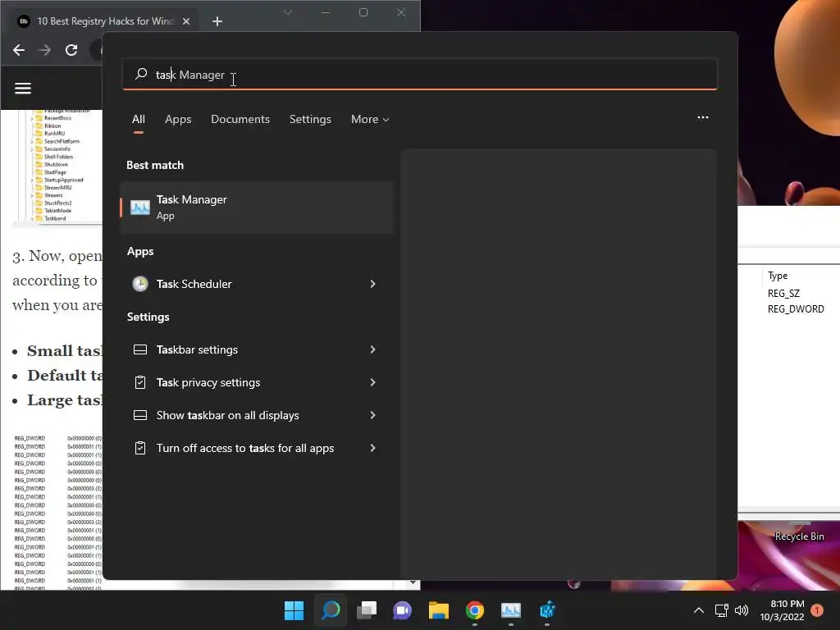Close the 10 Best Registry Hacks tab
This screenshot has width=840, height=630.
click(x=186, y=21)
